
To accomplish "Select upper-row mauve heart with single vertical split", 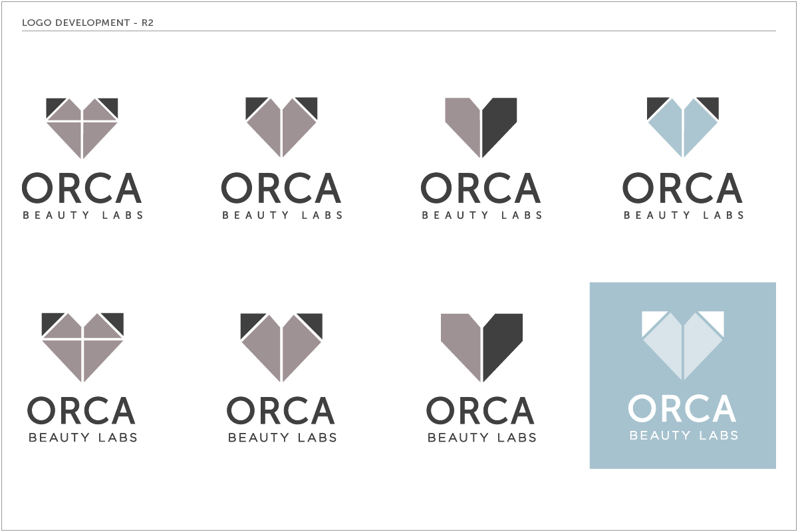I will (281, 128).
